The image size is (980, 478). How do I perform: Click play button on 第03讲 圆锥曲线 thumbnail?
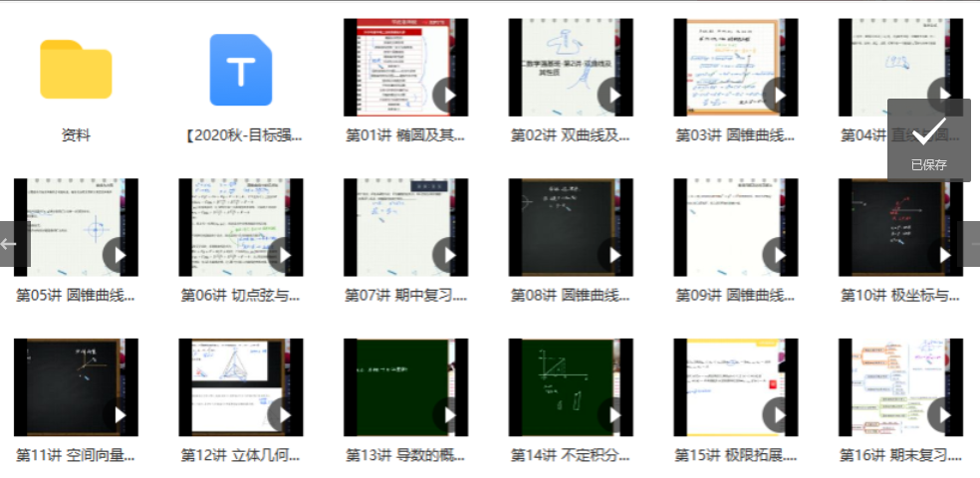click(780, 96)
